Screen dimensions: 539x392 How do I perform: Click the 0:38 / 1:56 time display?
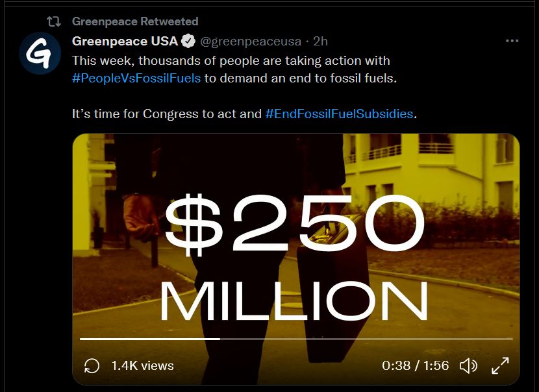pos(416,366)
